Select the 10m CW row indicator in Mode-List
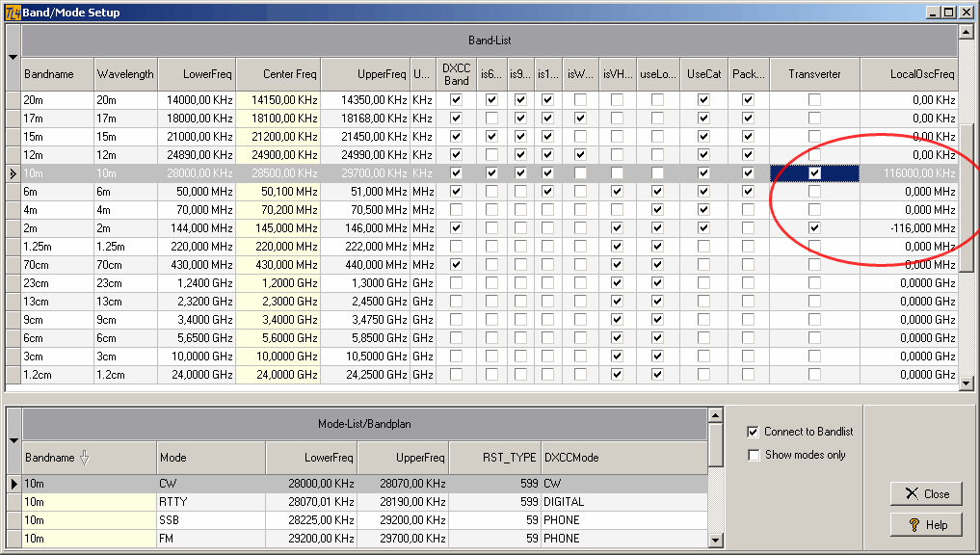The image size is (980, 555). (14, 484)
